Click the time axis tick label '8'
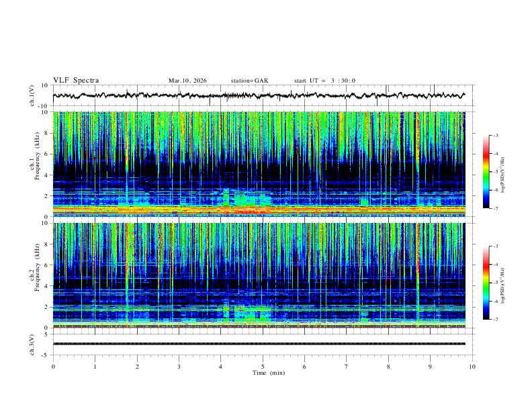The width and height of the screenshot is (532, 411). point(388,367)
